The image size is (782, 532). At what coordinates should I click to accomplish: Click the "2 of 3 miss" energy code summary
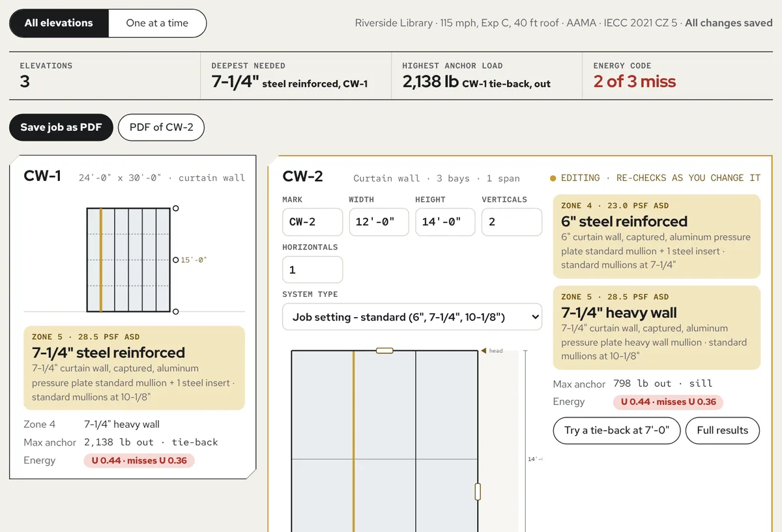click(x=634, y=81)
